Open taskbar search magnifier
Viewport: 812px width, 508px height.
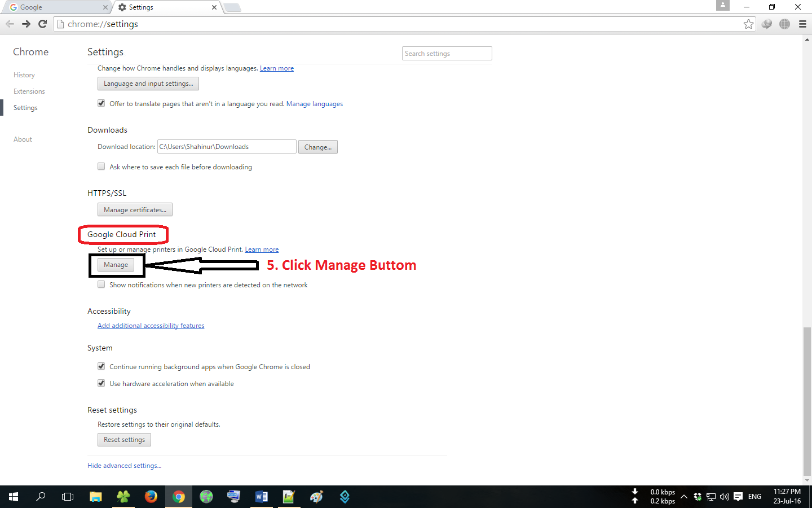[41, 497]
